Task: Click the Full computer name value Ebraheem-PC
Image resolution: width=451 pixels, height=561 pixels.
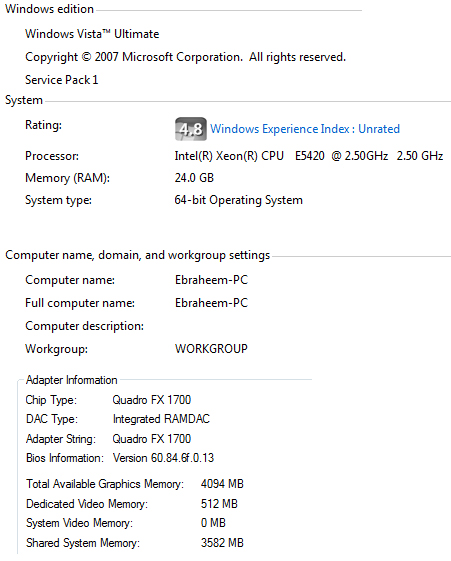Action: (211, 303)
